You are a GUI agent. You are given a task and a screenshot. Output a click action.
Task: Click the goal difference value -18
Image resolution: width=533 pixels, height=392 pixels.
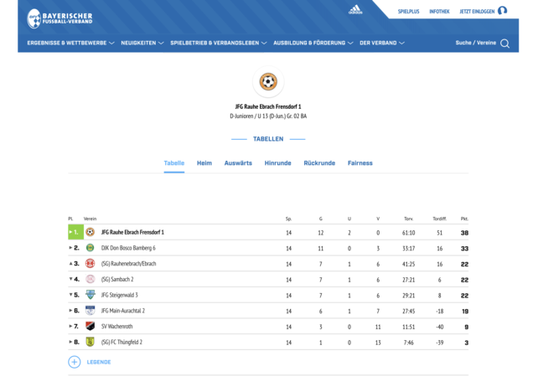click(x=439, y=311)
